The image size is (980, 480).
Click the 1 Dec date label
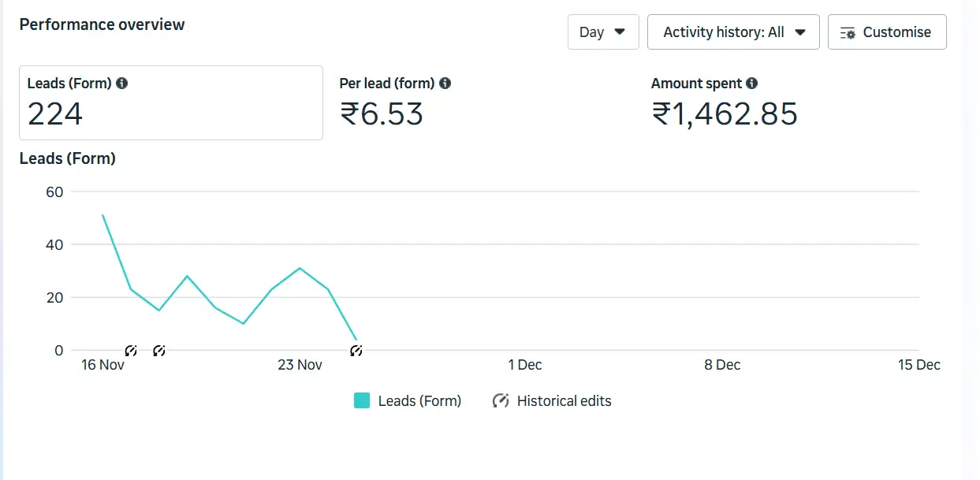click(x=524, y=365)
